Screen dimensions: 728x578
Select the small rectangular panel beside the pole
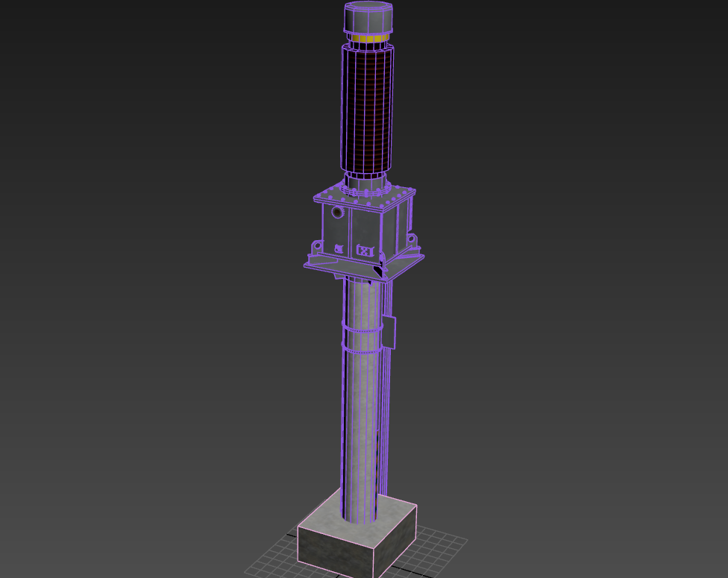(x=389, y=332)
